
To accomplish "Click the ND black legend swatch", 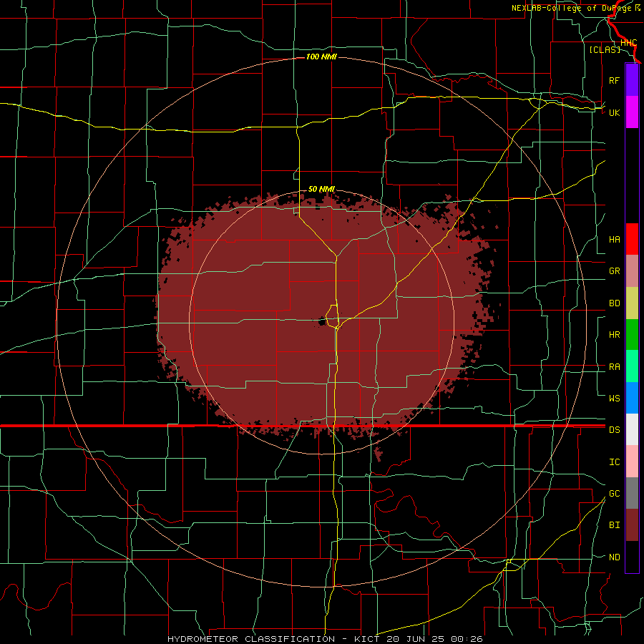I will point(632,557).
